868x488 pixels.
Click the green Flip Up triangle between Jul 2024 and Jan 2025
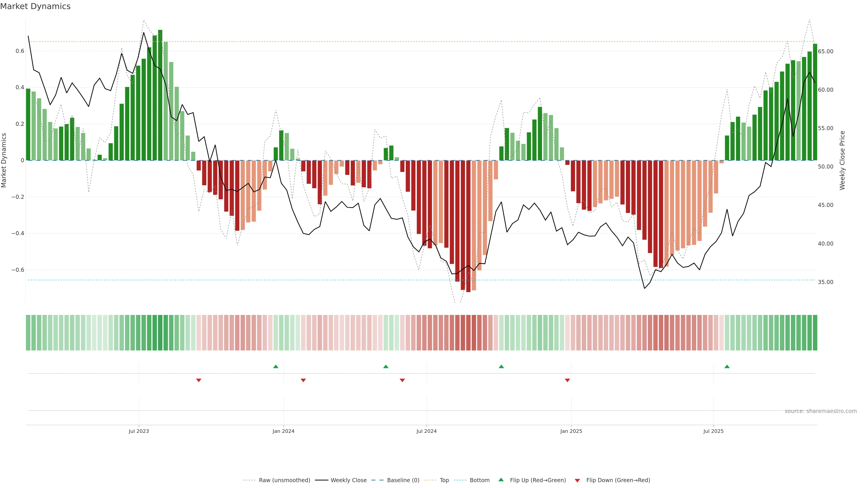(501, 366)
